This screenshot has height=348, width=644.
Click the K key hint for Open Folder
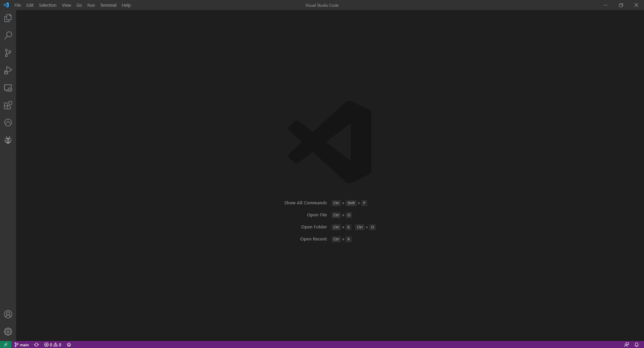point(348,227)
